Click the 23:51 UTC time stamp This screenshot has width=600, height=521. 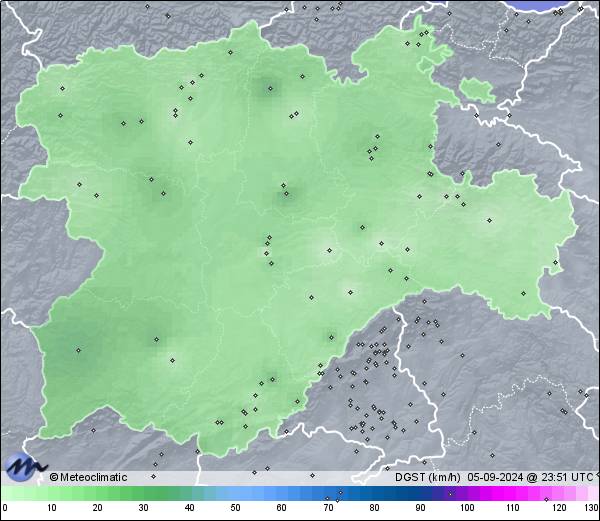coord(566,477)
